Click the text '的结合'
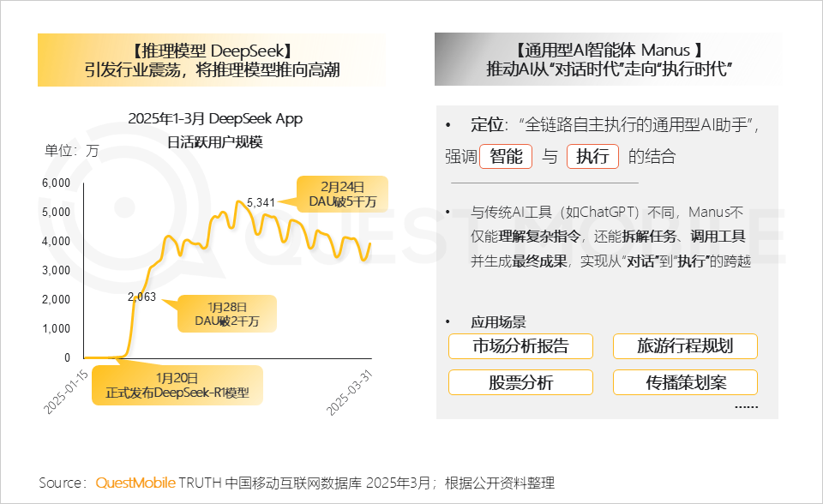The width and height of the screenshot is (823, 504). point(652,157)
